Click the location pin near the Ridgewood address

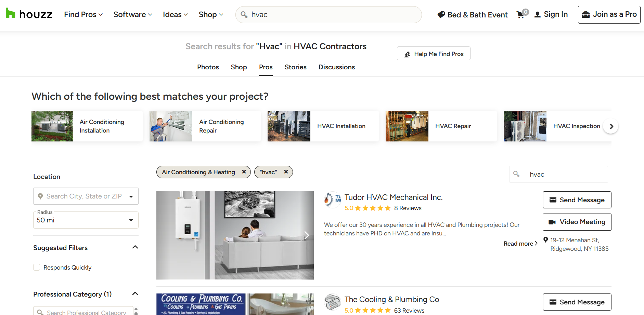(x=545, y=240)
